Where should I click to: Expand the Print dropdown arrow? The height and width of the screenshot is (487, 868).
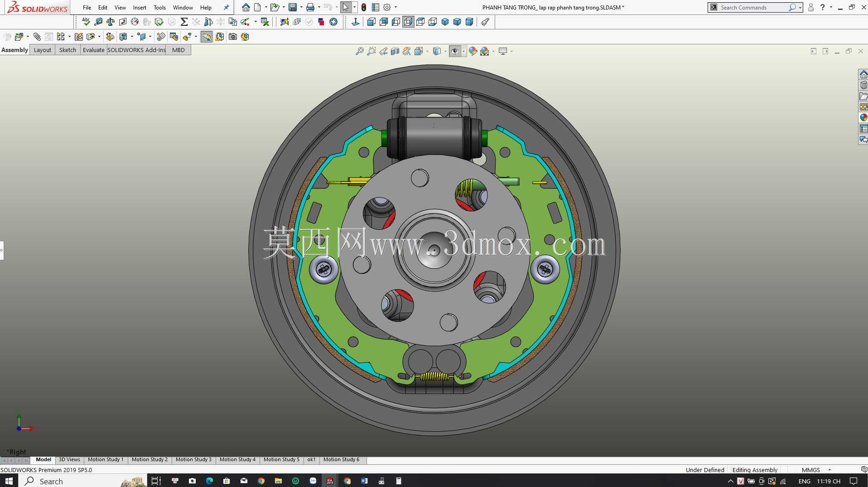(x=319, y=7)
